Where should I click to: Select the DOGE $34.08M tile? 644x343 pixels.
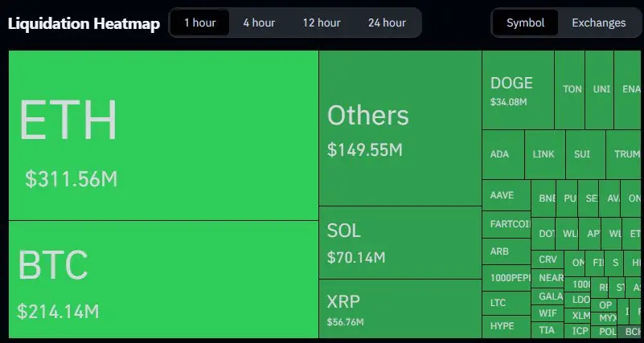tap(518, 90)
